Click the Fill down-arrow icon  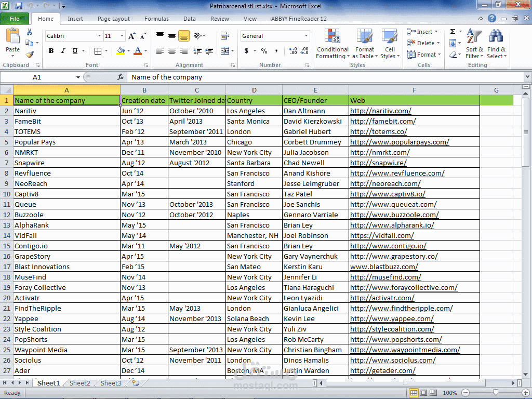(x=453, y=43)
